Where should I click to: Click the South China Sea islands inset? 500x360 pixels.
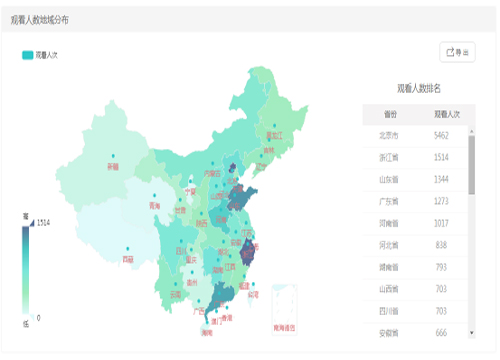[284, 309]
